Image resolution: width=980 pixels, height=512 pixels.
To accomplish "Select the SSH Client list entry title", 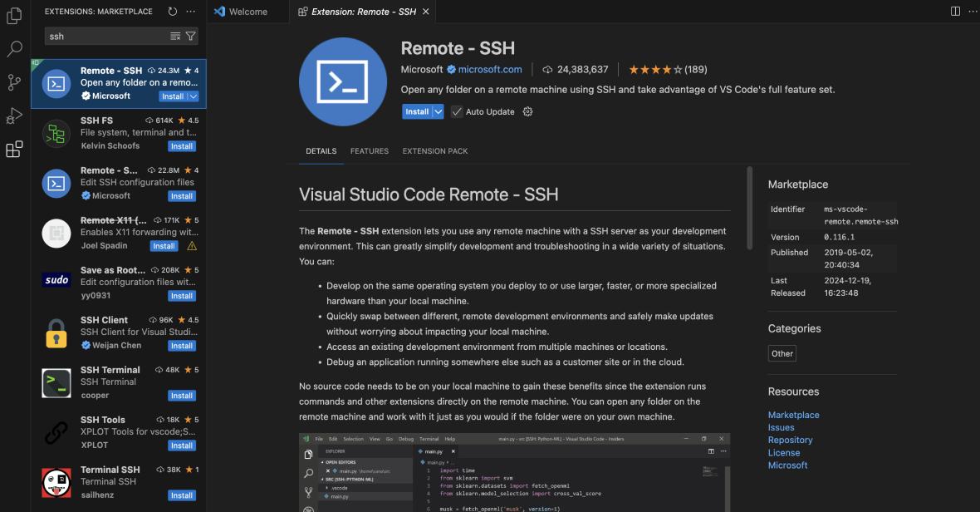I will [104, 320].
